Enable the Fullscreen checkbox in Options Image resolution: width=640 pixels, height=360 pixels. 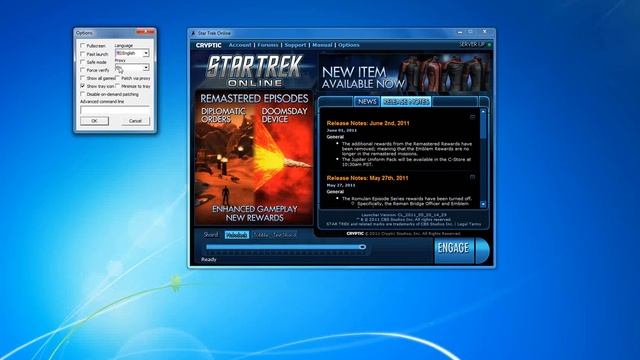(x=83, y=45)
